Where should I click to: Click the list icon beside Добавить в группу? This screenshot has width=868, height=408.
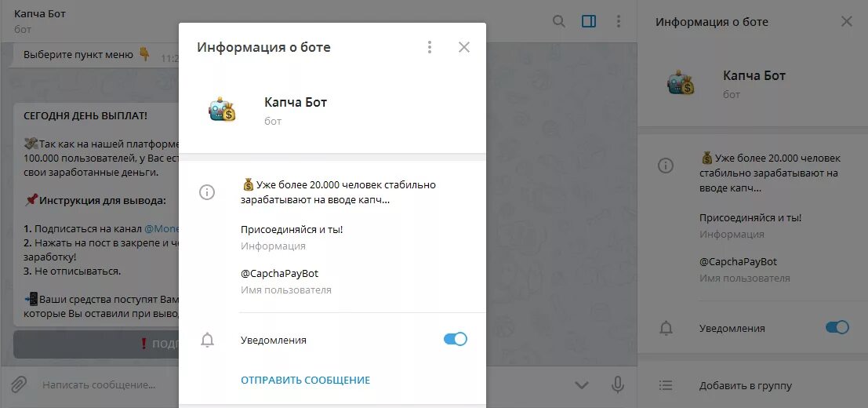point(666,384)
